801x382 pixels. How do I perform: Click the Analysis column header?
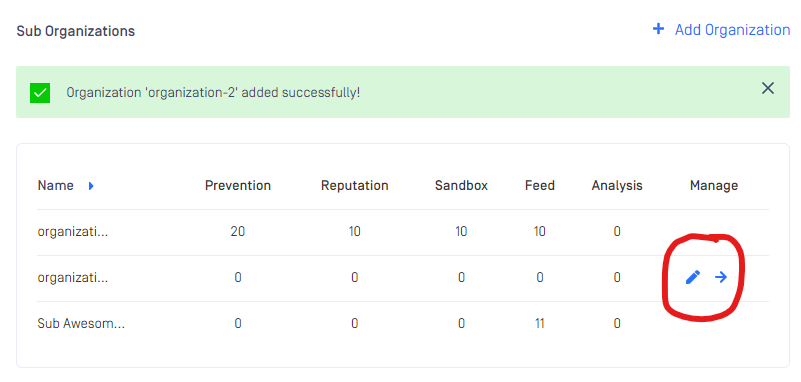point(617,185)
